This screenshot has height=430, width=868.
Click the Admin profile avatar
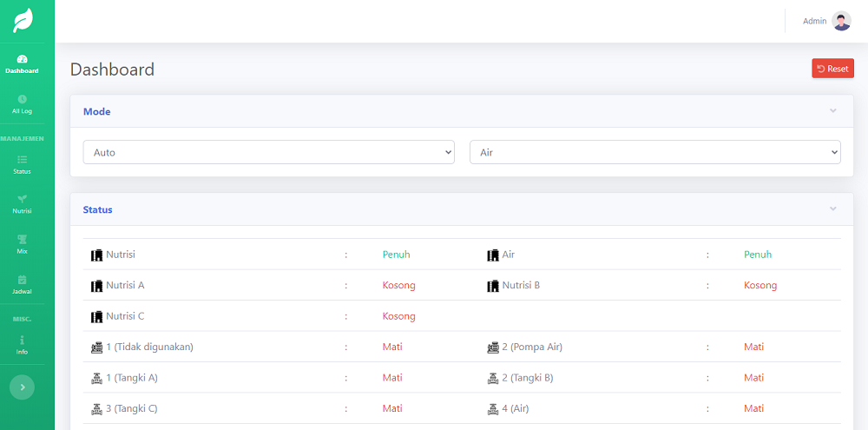pos(841,21)
